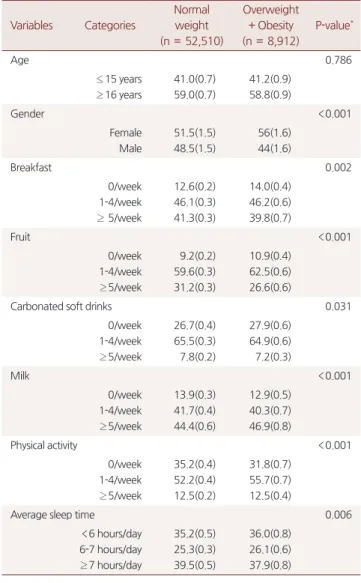Click the Carbonated soft drinks label
Image resolution: width=361 pixels, height=583 pixels.
[x=61, y=306]
